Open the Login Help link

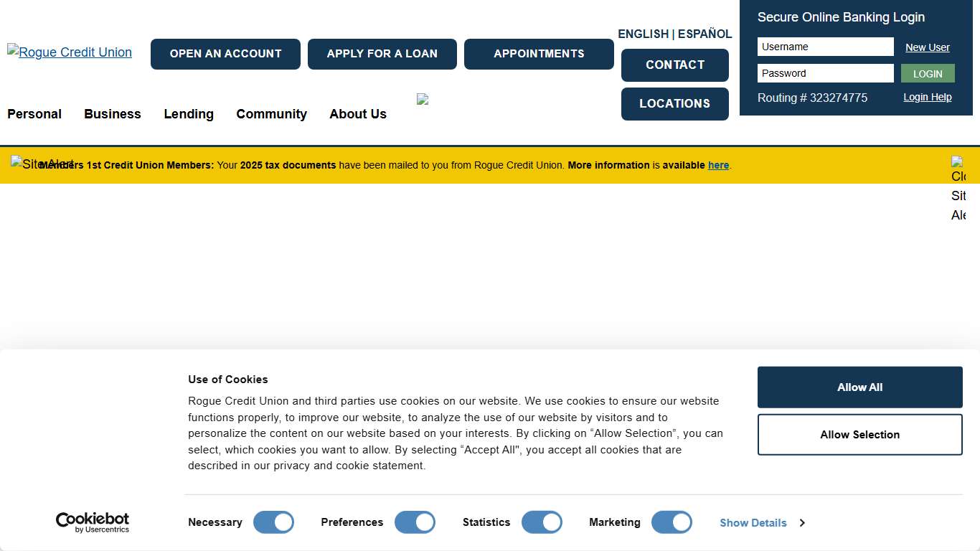tap(927, 97)
